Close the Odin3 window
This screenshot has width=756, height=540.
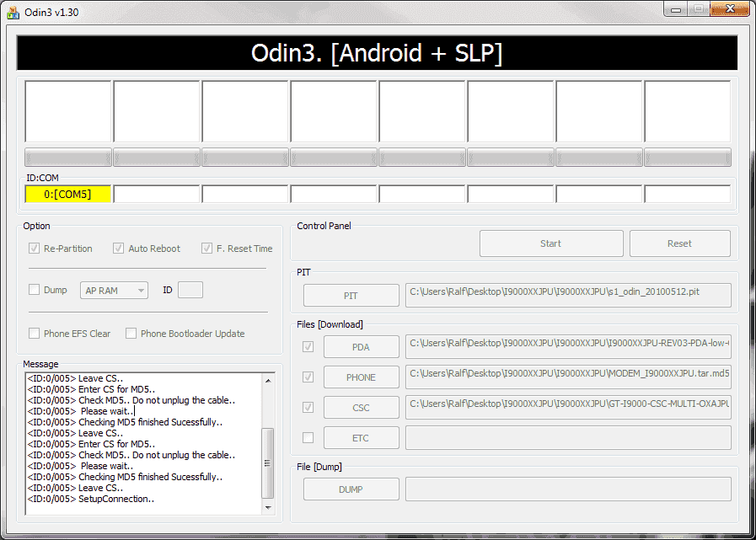click(731, 8)
